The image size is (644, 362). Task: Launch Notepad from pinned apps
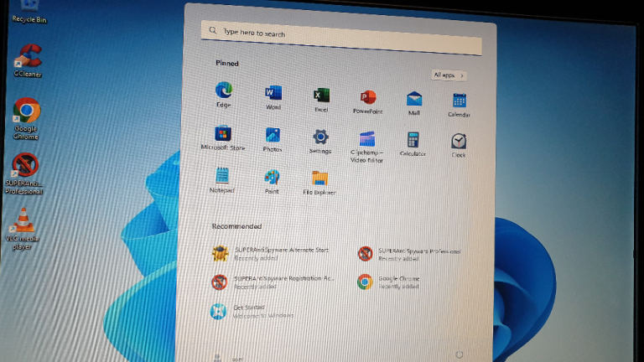[x=222, y=175]
